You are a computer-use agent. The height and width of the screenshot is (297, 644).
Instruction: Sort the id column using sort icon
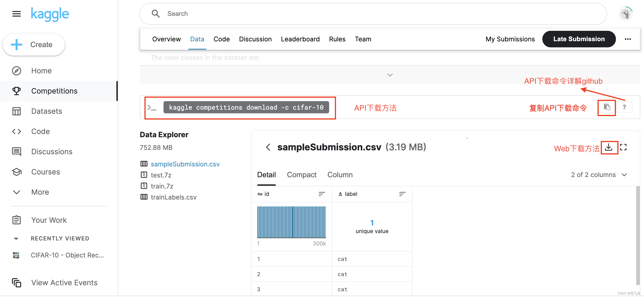coord(322,194)
